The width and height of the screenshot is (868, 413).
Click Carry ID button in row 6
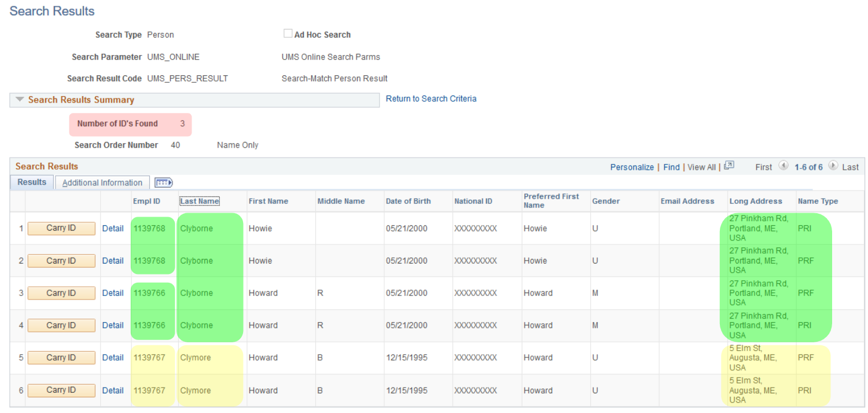pyautogui.click(x=61, y=390)
